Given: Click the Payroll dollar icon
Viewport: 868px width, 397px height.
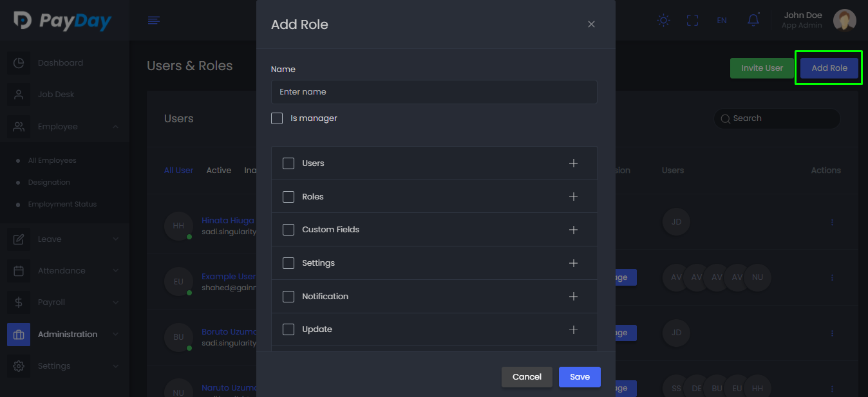Looking at the screenshot, I should tap(19, 302).
